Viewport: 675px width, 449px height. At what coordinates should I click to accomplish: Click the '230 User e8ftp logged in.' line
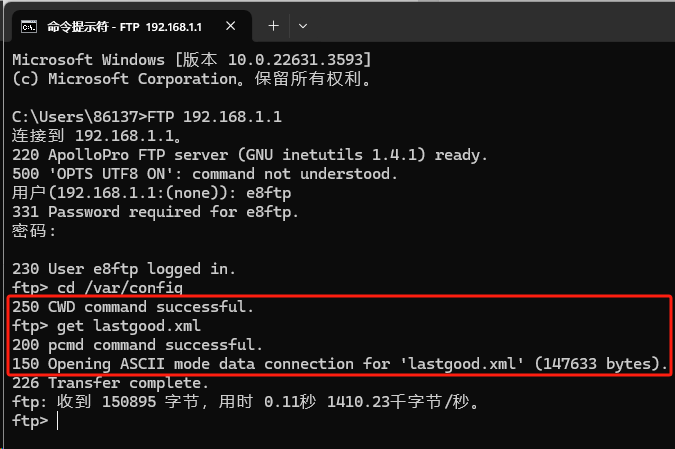[x=124, y=269]
